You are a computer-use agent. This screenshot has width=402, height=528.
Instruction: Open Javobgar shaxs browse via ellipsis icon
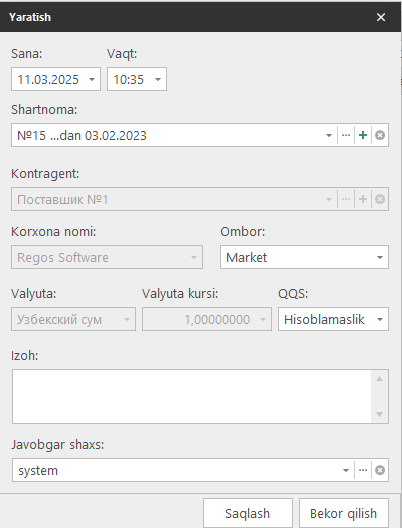pyautogui.click(x=363, y=470)
